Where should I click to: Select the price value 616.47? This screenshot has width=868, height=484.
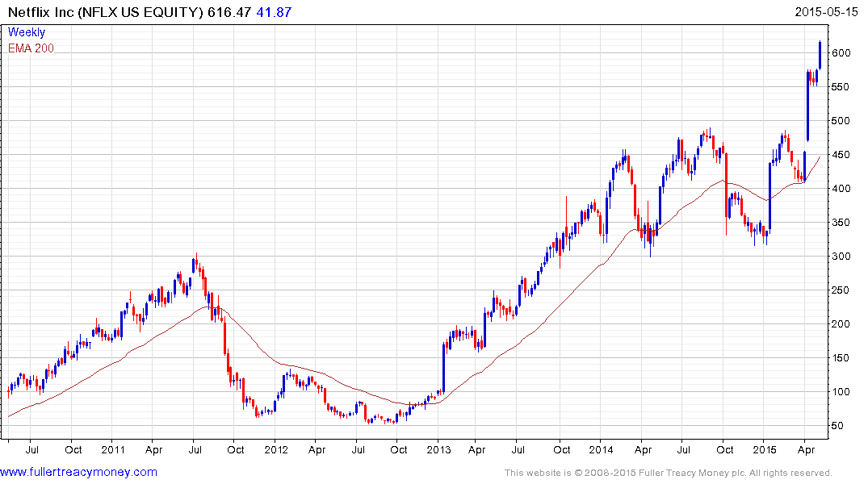(229, 12)
